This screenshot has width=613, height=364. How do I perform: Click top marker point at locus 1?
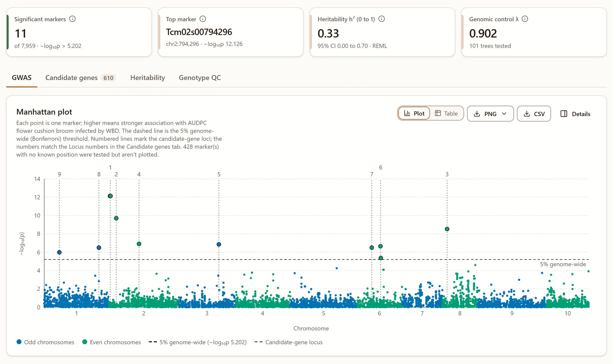pyautogui.click(x=110, y=196)
